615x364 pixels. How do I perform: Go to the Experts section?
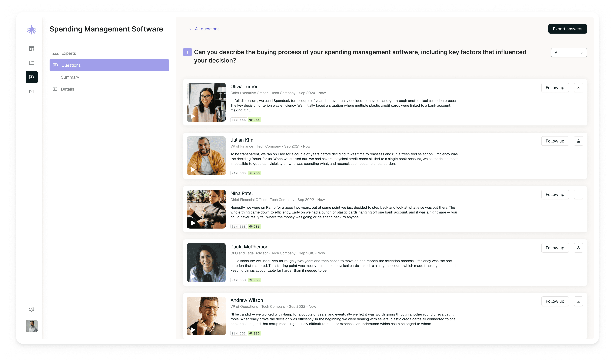pyautogui.click(x=109, y=53)
